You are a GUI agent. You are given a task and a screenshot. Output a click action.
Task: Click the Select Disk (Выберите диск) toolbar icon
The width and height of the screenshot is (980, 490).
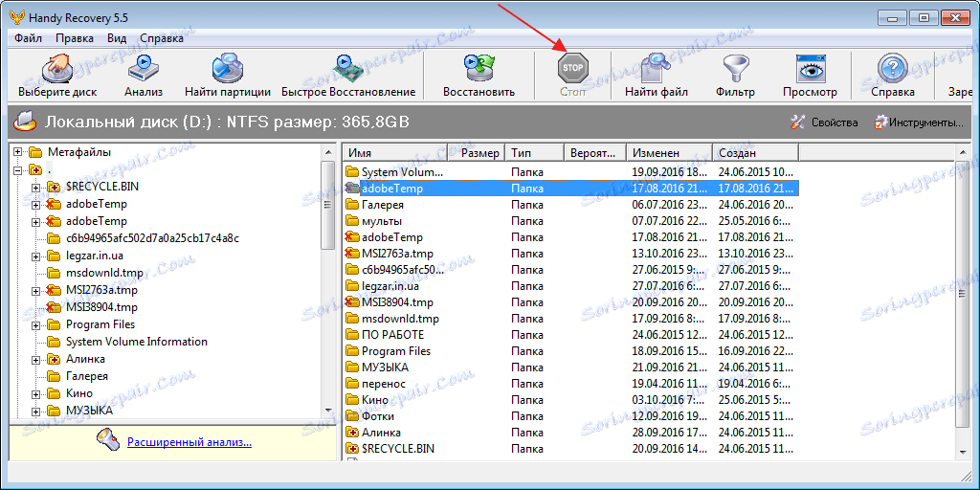[x=57, y=69]
